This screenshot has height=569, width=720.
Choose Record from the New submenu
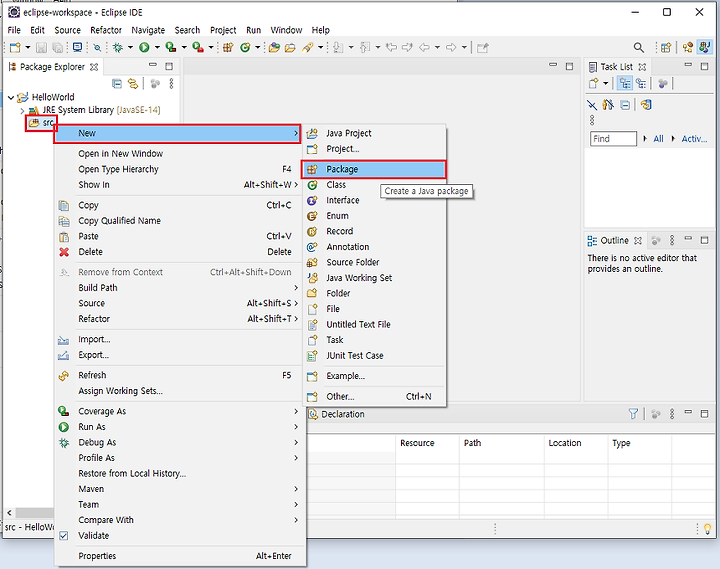373,231
